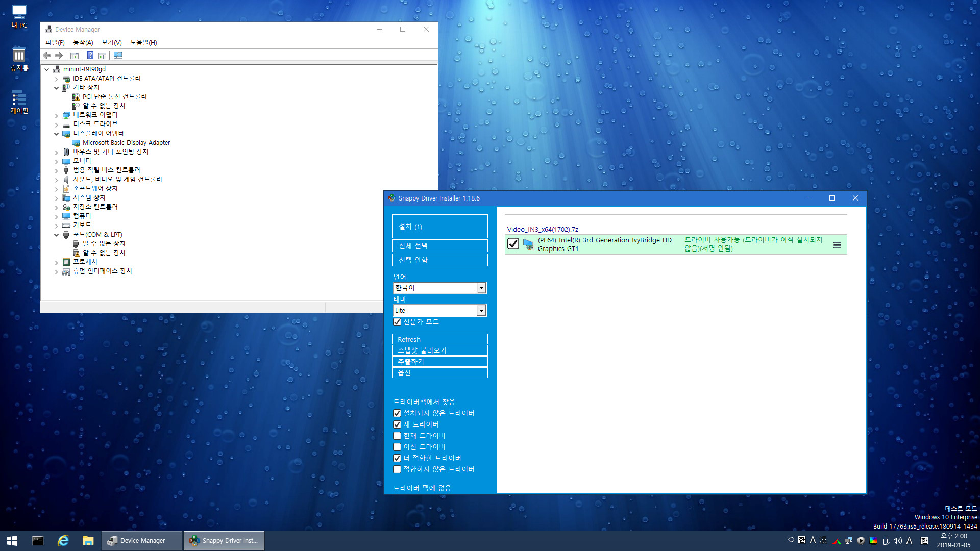
Task: Click the 선택 안함 select none button
Action: click(x=440, y=260)
